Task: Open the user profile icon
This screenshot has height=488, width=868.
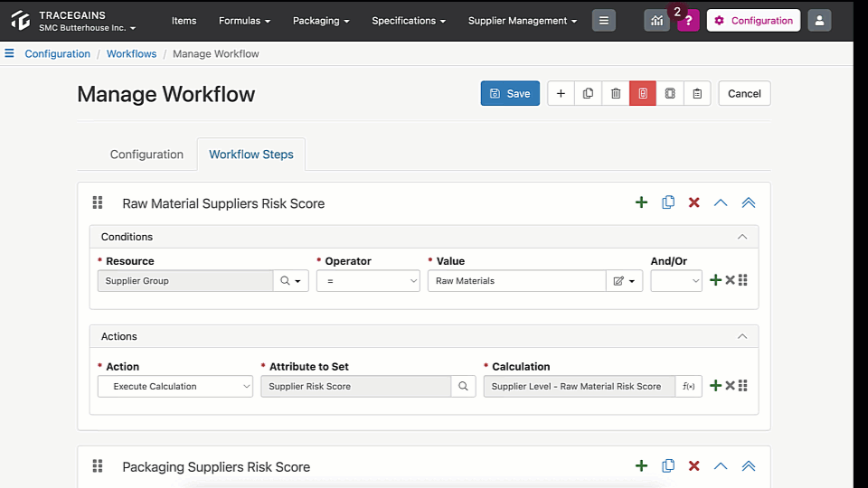Action: 819,21
